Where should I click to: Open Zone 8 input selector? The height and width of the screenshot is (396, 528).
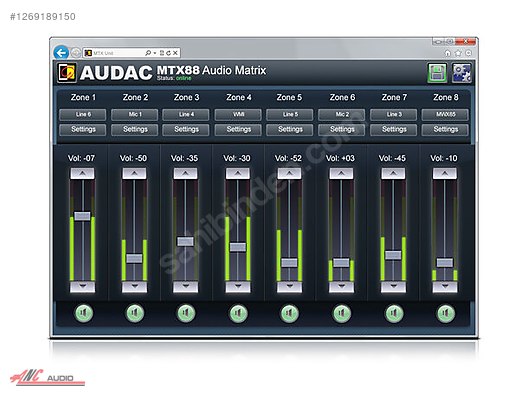coord(445,114)
